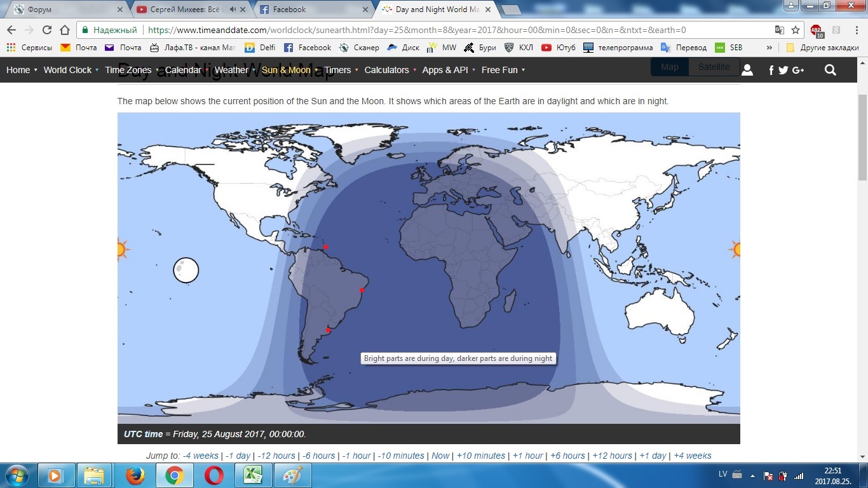Expand the Calendar menu
Screen dimensions: 868x488
click(x=187, y=70)
